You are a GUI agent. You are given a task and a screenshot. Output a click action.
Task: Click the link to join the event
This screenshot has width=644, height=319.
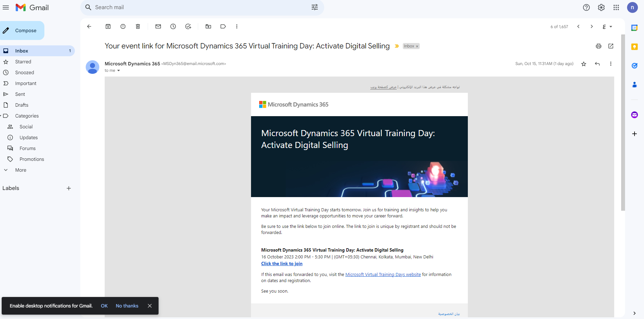tap(282, 263)
